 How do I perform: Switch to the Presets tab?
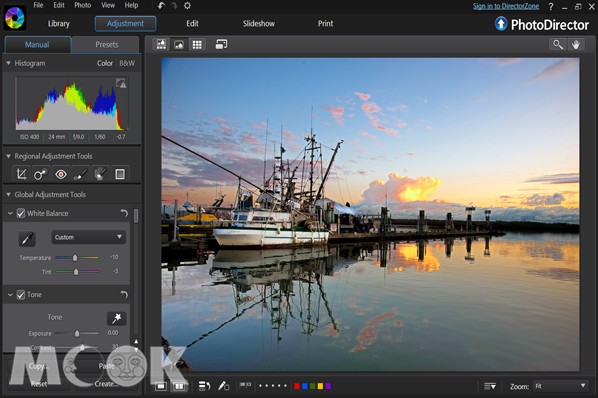(x=106, y=45)
